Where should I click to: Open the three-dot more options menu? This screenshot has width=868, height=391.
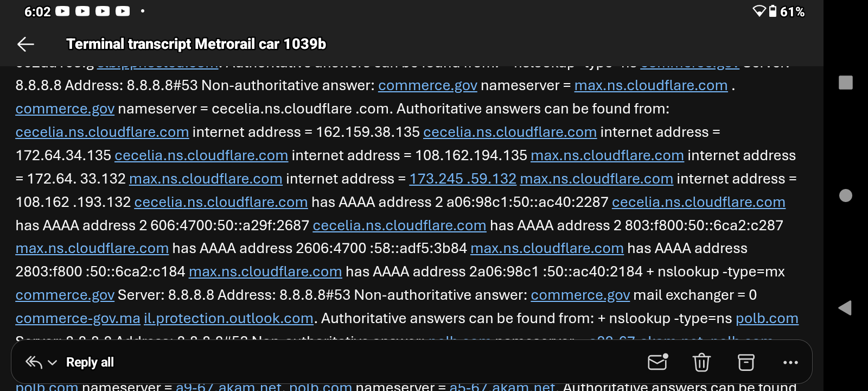tap(790, 362)
